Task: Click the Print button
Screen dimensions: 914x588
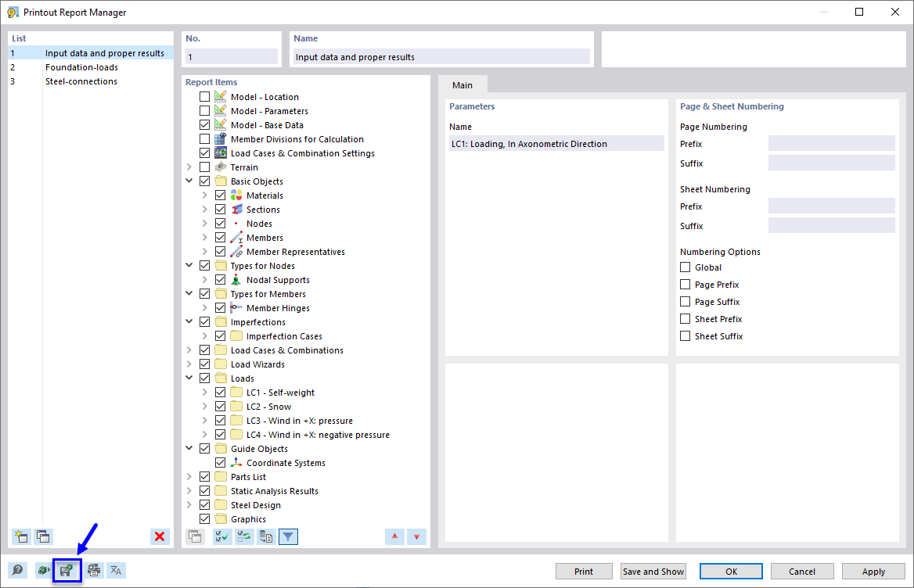Action: (x=584, y=571)
